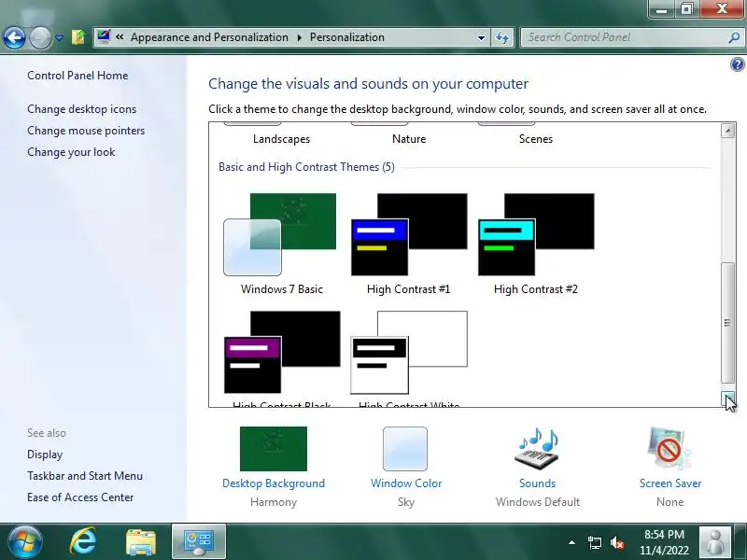Select the Personalization breadcrumb
747x560 pixels.
tap(346, 37)
